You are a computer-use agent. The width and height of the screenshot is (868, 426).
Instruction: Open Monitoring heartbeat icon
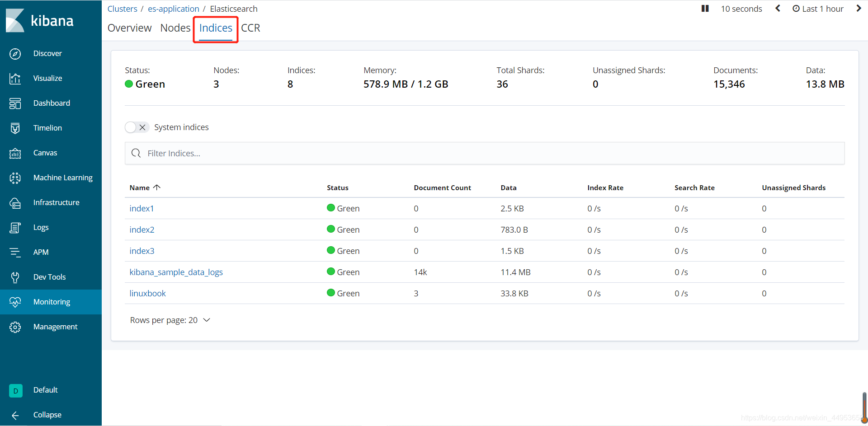tap(15, 302)
